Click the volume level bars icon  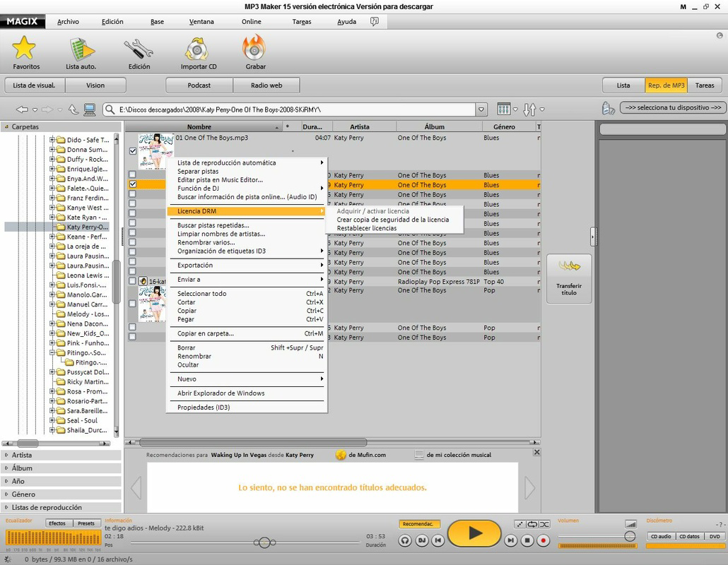coord(630,524)
